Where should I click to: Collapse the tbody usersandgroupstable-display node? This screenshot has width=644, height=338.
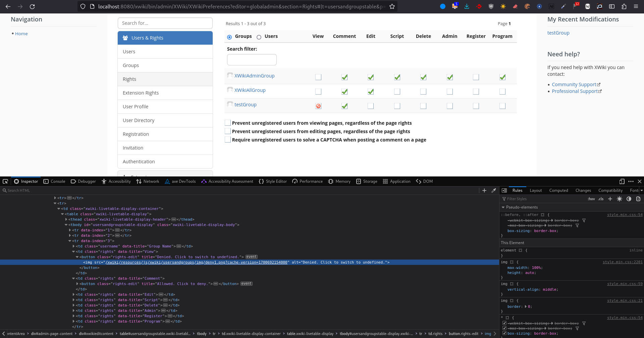click(66, 225)
